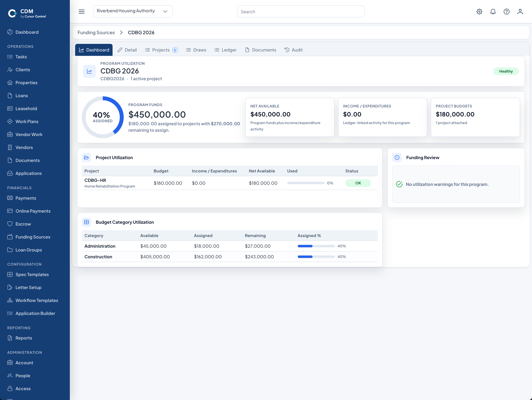Click Administration remaining $27,000.00
Viewport: 532px width, 400px height.
pyautogui.click(x=258, y=246)
